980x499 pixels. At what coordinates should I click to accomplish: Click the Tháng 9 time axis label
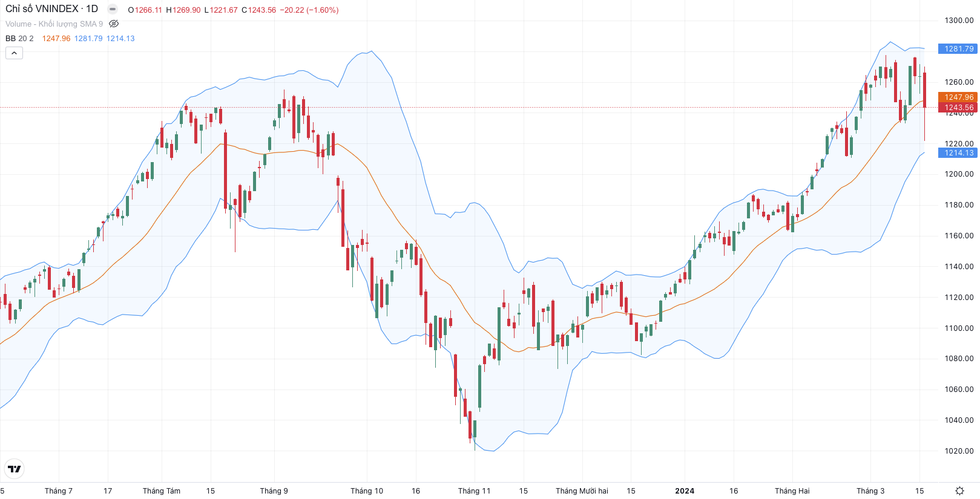click(274, 491)
